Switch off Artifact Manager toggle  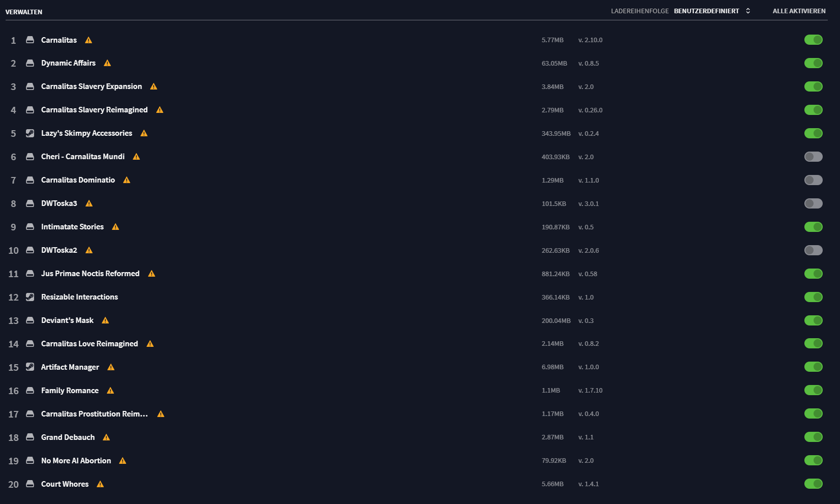coord(813,367)
